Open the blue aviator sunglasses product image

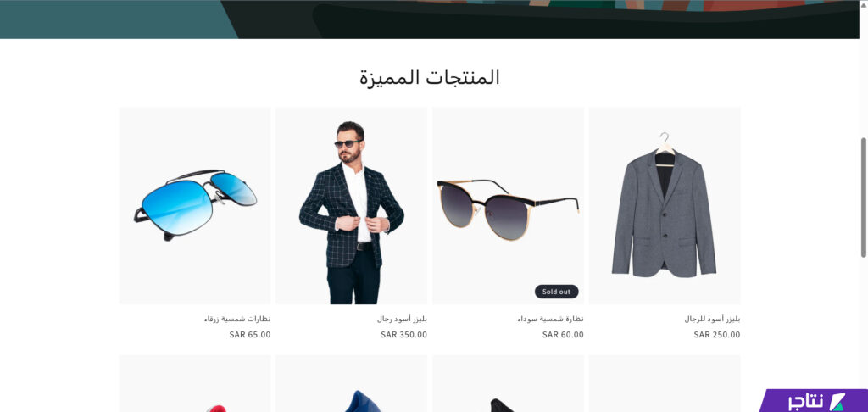195,205
